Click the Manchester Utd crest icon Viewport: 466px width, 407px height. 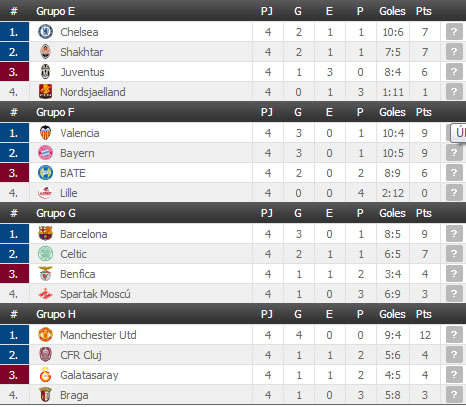45,335
